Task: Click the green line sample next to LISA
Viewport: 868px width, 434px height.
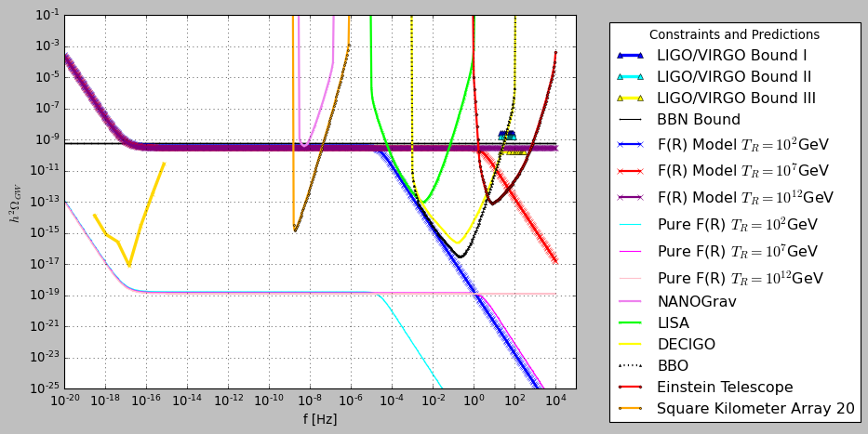Action: click(631, 322)
